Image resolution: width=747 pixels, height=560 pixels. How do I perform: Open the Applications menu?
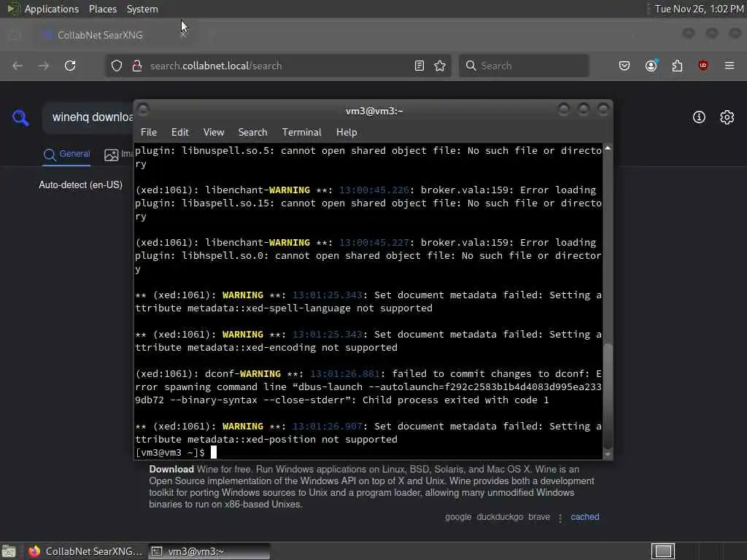point(52,9)
